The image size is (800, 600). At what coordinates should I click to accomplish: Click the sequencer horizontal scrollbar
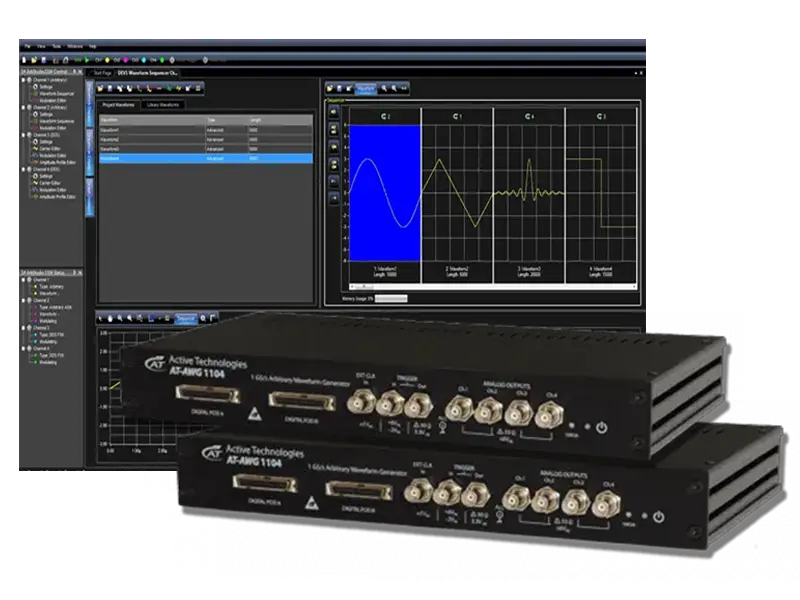[x=493, y=287]
